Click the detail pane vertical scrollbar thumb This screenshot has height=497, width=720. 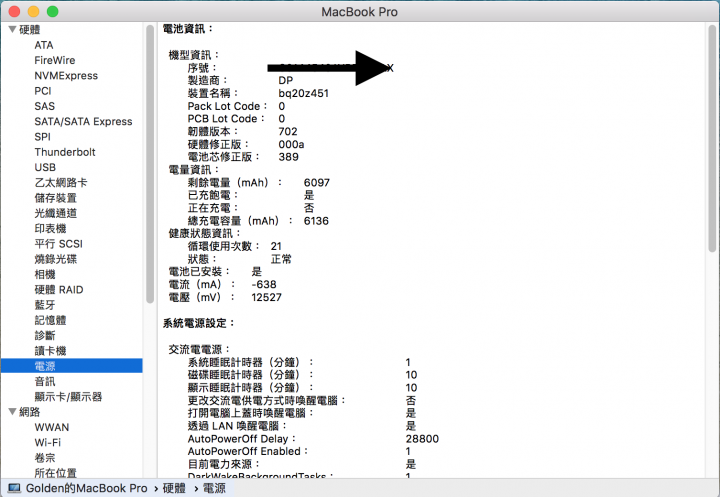tap(712, 138)
